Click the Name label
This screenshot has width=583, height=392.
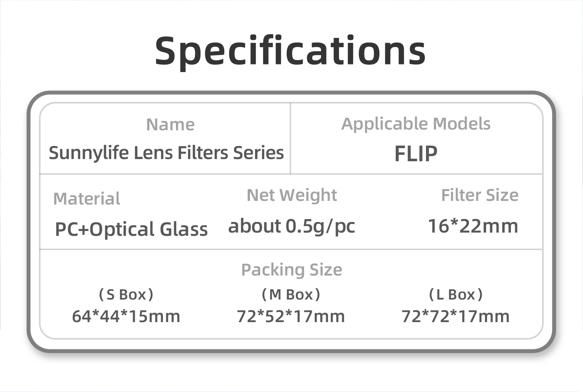[x=170, y=125]
